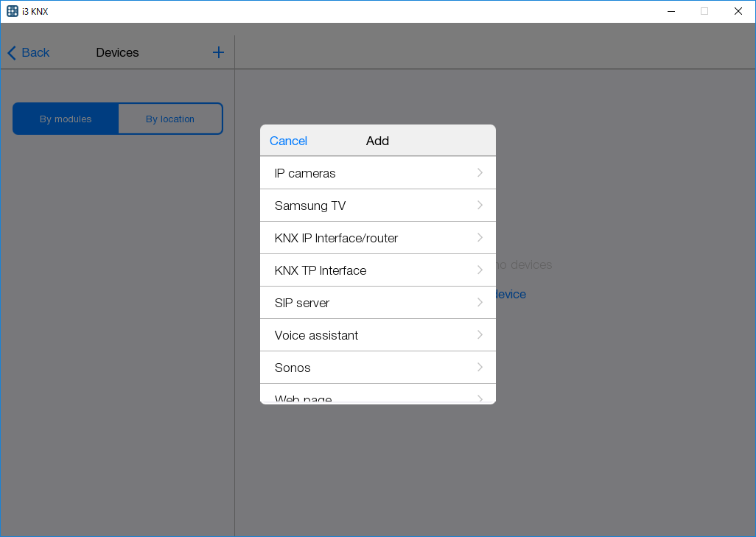Click the chevron beside Samsung TV
This screenshot has width=756, height=537.
pos(480,205)
